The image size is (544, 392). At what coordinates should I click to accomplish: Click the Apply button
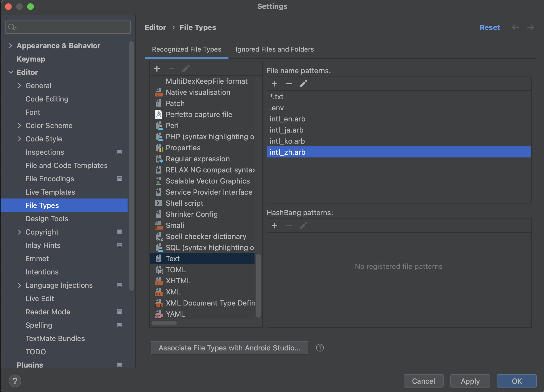(470, 381)
